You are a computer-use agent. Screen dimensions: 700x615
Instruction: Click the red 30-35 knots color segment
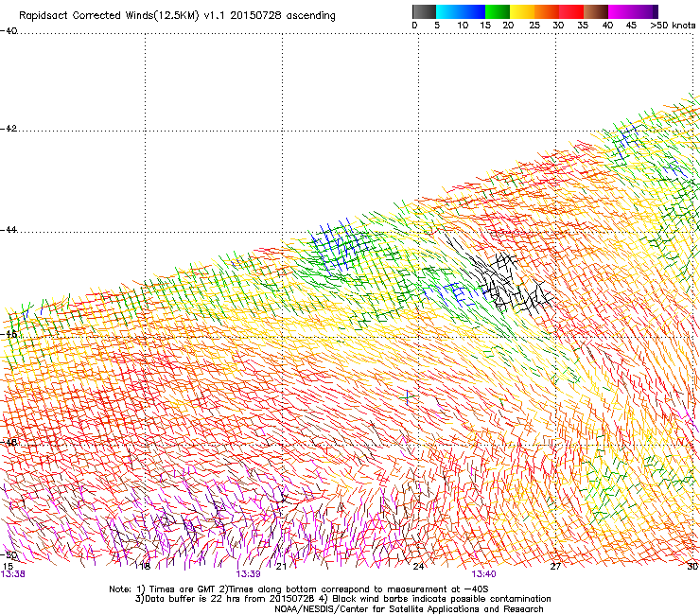pyautogui.click(x=571, y=11)
